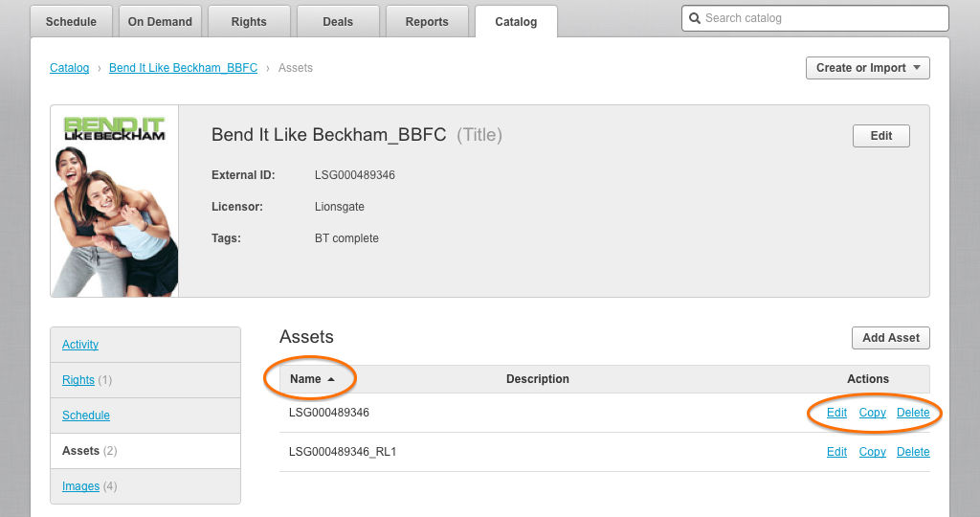The width and height of the screenshot is (980, 517).
Task: Open the Images sidebar section
Action: point(80,486)
